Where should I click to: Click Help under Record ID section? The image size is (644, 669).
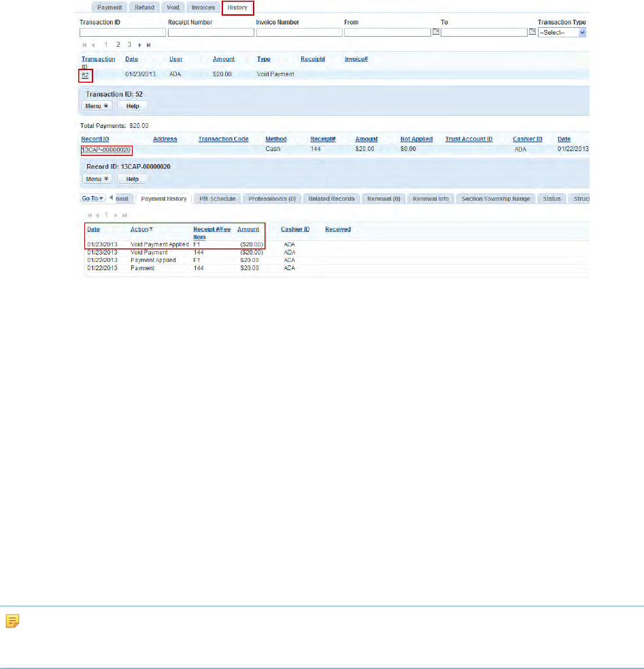coord(132,179)
